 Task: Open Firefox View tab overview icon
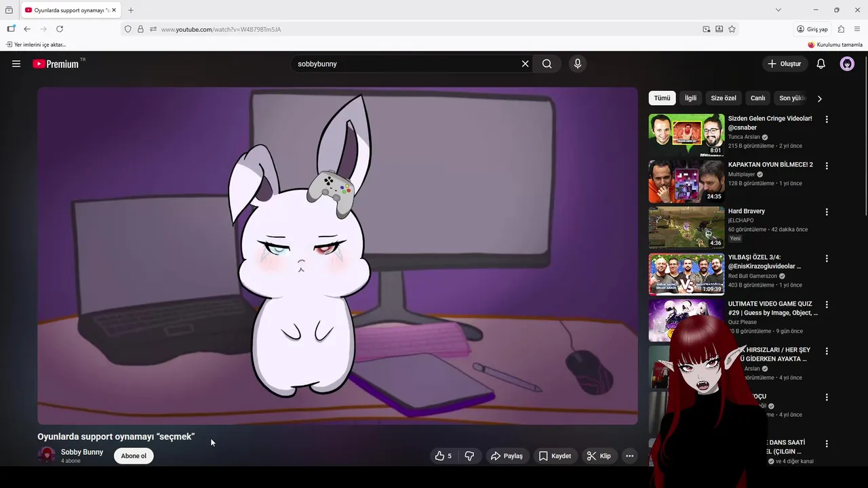click(9, 10)
